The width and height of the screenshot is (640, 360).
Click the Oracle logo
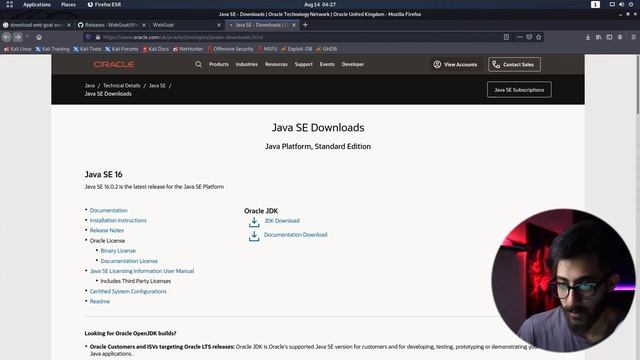tap(114, 64)
